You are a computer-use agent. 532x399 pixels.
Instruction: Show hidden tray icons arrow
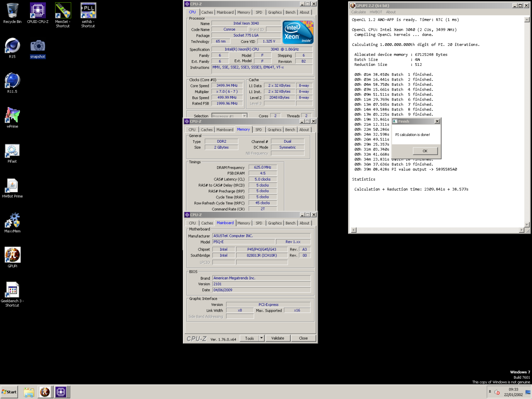[490, 392]
